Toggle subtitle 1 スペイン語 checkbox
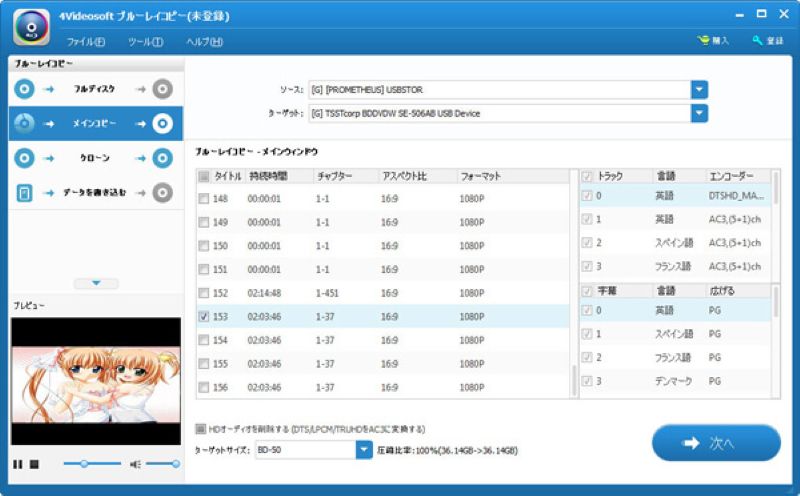Viewport: 800px width, 496px height. (587, 334)
